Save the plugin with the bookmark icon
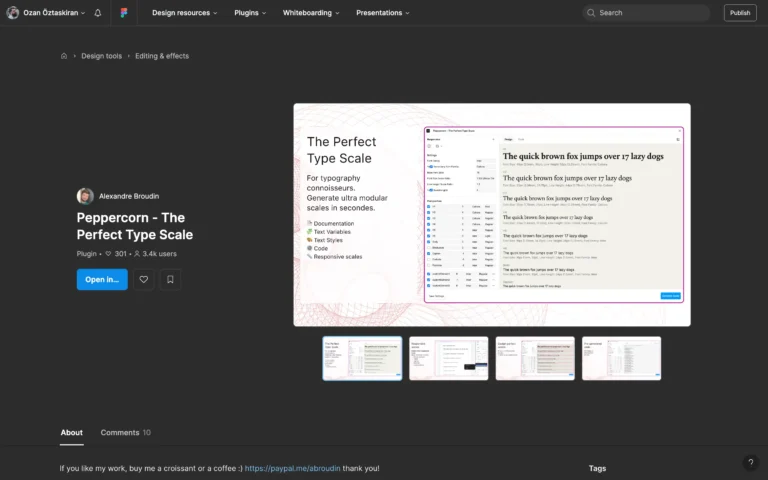The width and height of the screenshot is (768, 480). click(x=170, y=279)
